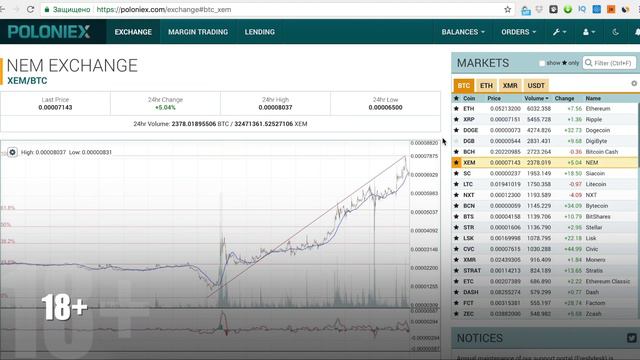
Task: Select the DASH market row
Action: (x=545, y=292)
